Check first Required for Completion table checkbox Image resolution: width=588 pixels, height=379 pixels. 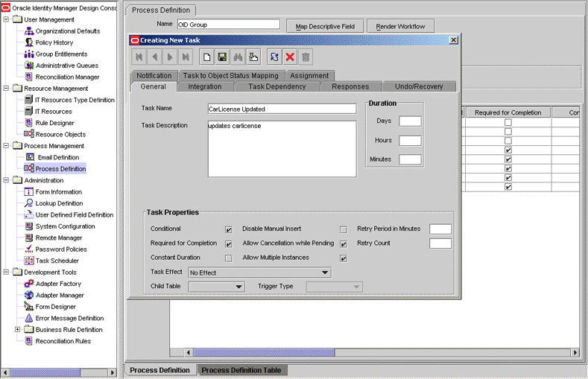point(508,122)
